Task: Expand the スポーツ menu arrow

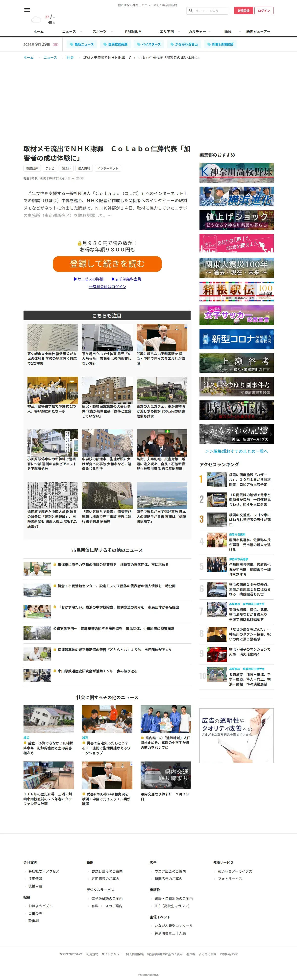Action: tap(111, 32)
